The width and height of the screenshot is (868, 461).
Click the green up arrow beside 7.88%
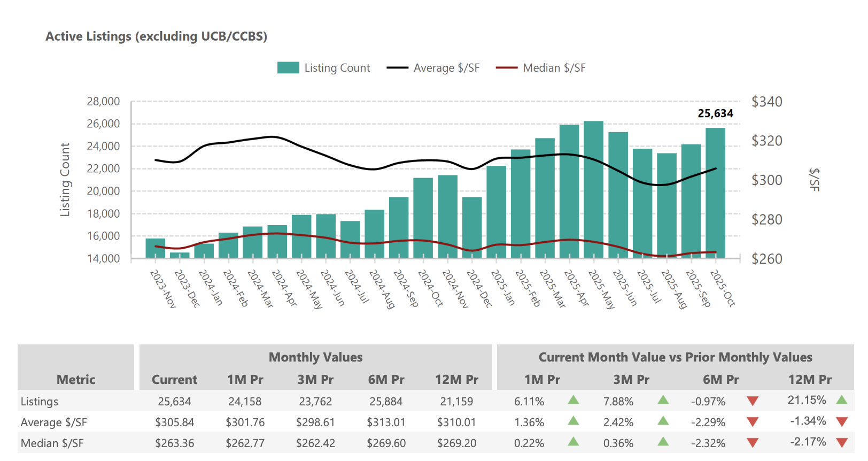tap(663, 400)
